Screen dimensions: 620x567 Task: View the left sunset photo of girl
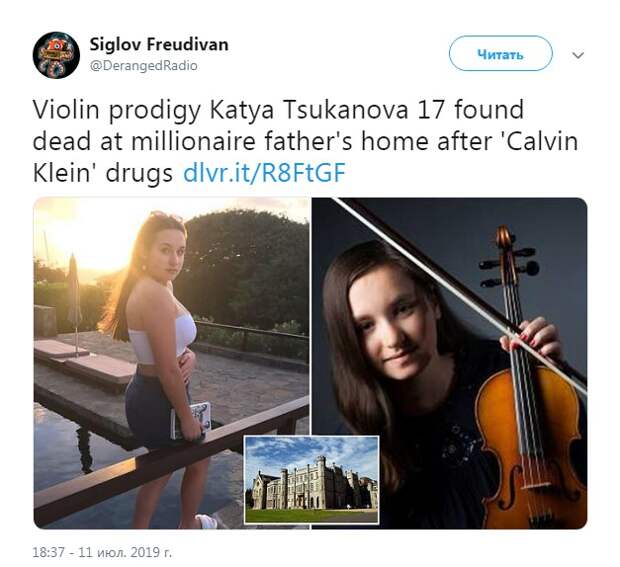tap(171, 363)
